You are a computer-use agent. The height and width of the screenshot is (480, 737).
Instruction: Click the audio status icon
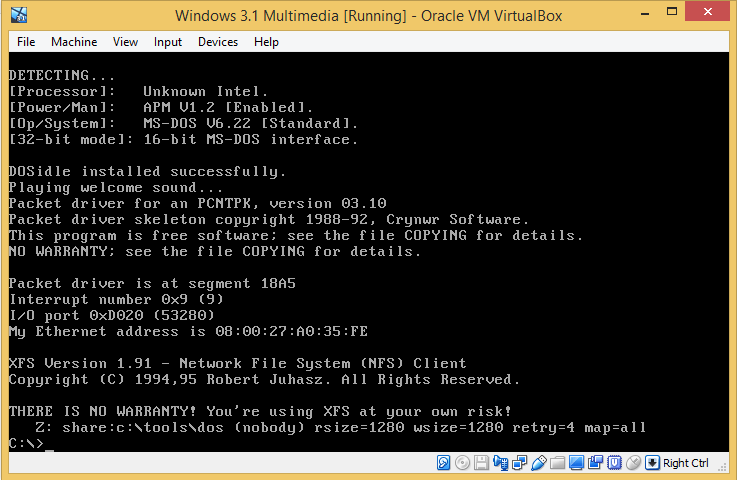coord(501,463)
